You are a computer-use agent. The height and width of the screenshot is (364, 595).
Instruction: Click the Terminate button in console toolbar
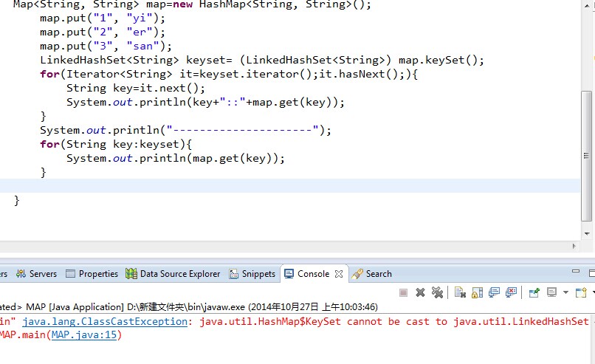[x=403, y=292]
